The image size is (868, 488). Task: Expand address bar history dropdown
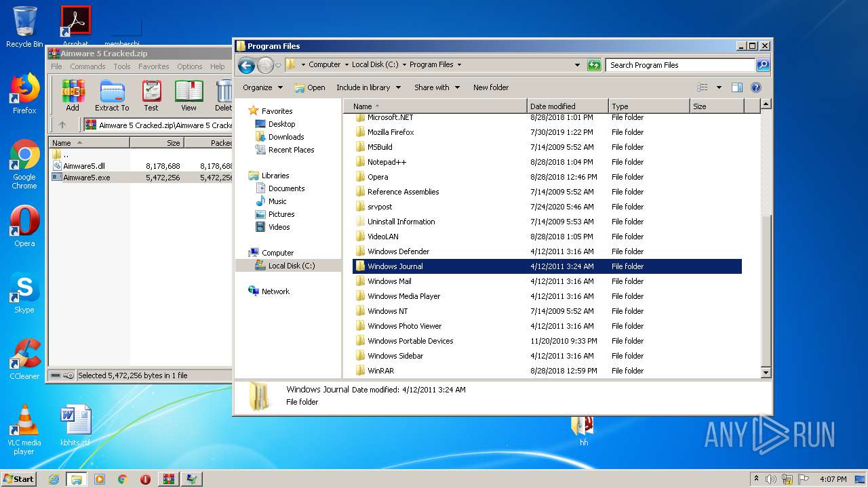tap(577, 65)
